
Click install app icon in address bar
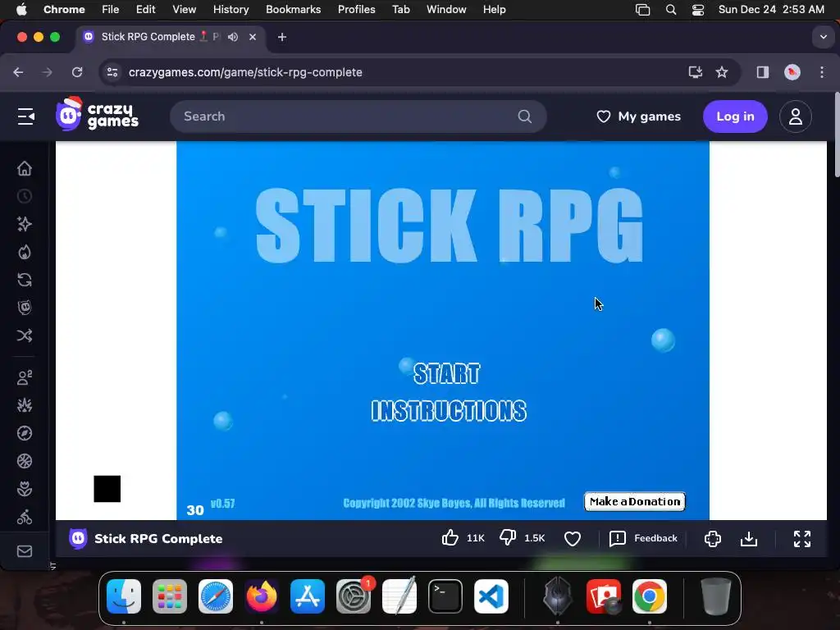696,72
